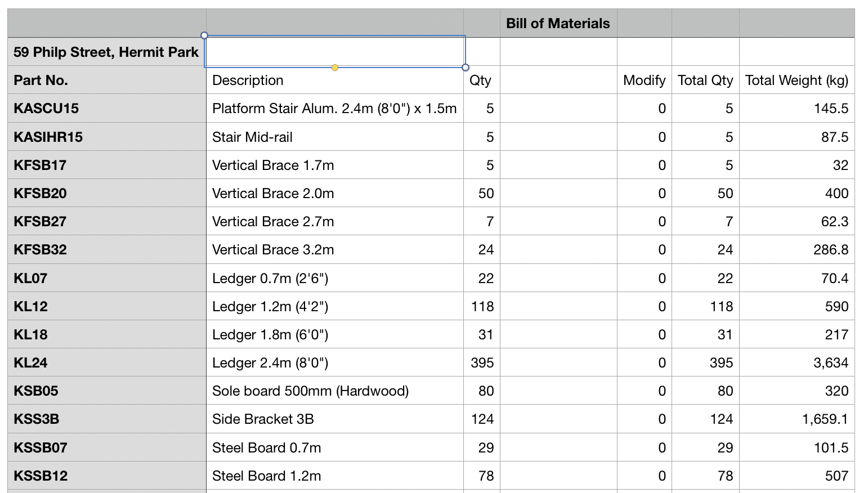Screen dimensions: 868x493
Task: Select Vertical Brace 2.7m description
Action: point(335,221)
